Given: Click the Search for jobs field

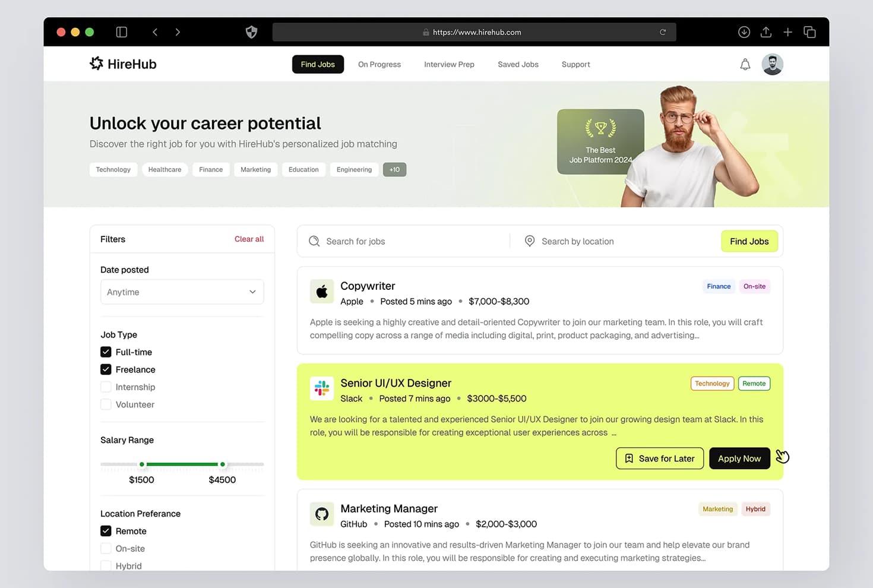Looking at the screenshot, I should pos(410,242).
